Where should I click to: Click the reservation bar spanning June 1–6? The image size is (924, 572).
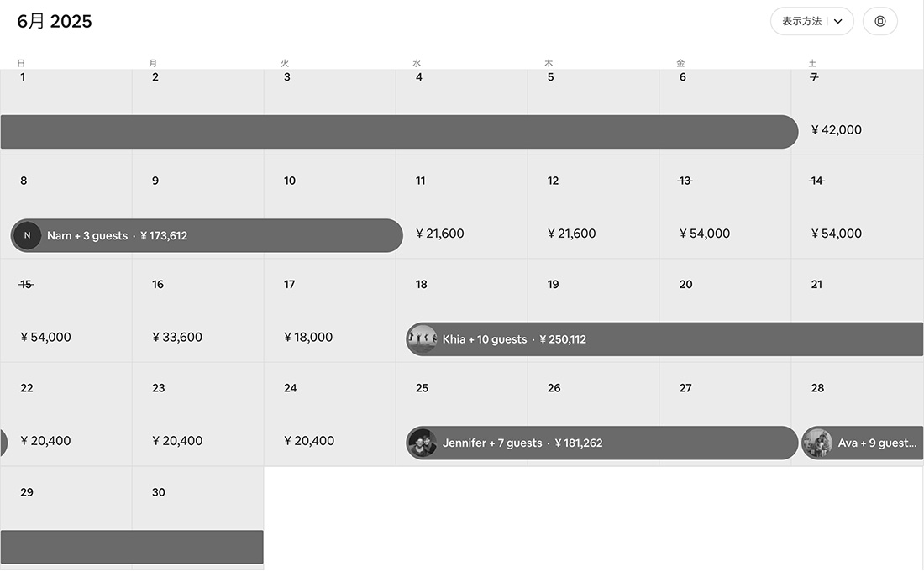coord(399,132)
